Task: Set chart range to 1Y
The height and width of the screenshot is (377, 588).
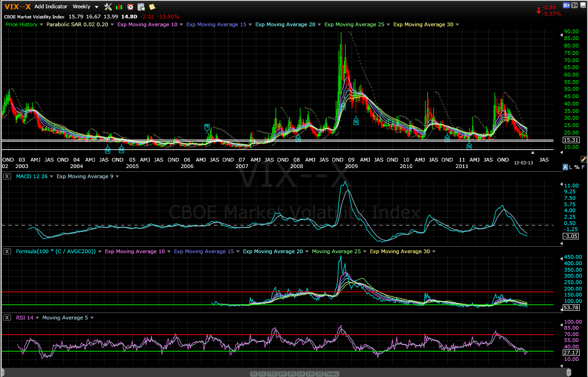Action: coord(262,374)
